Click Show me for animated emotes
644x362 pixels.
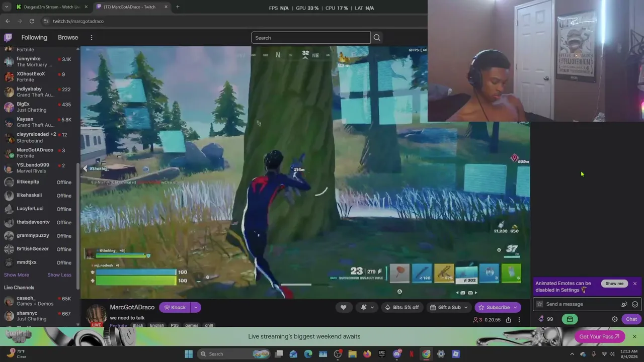614,284
